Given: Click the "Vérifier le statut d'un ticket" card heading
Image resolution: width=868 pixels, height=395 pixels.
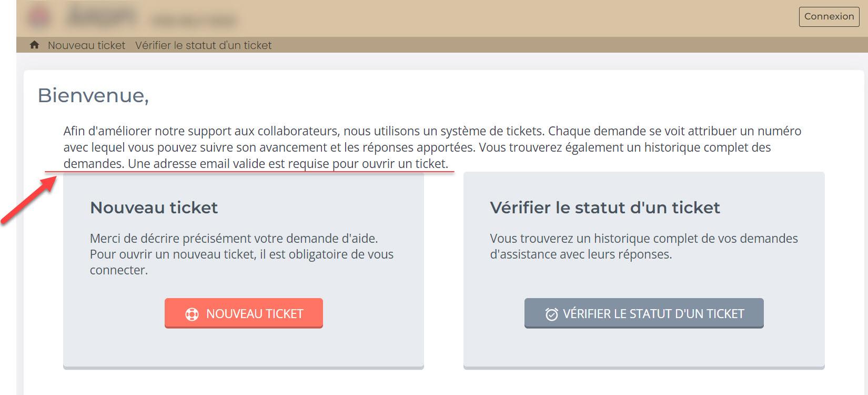Looking at the screenshot, I should coord(604,208).
